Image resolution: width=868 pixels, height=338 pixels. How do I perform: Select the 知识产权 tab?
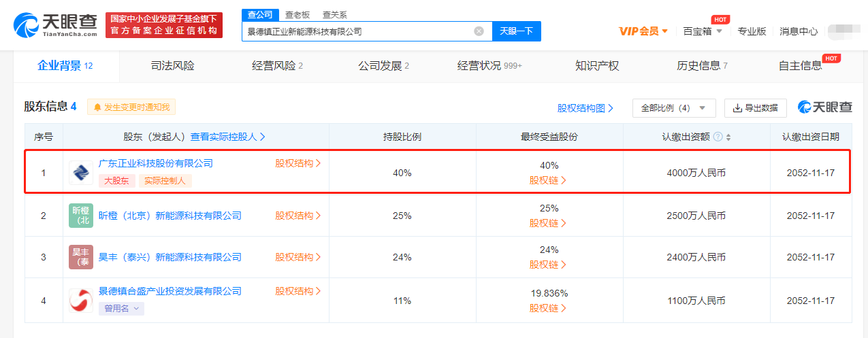tap(597, 66)
